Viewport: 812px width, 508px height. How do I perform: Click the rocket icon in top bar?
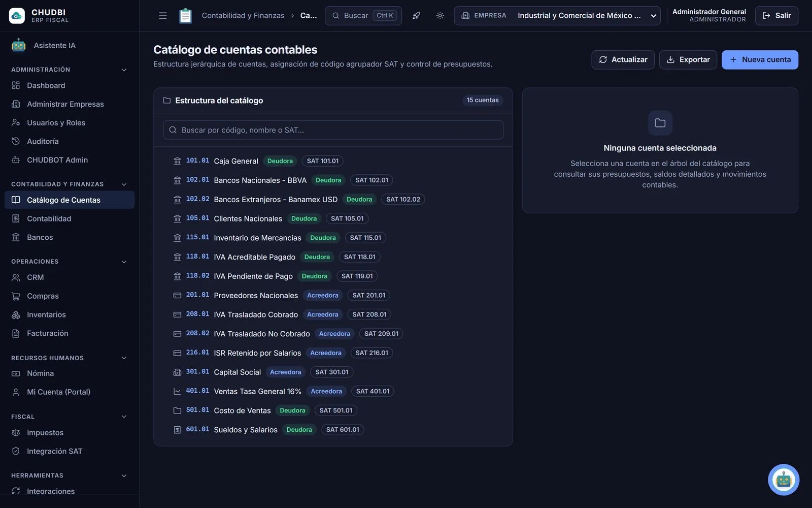pyautogui.click(x=416, y=16)
